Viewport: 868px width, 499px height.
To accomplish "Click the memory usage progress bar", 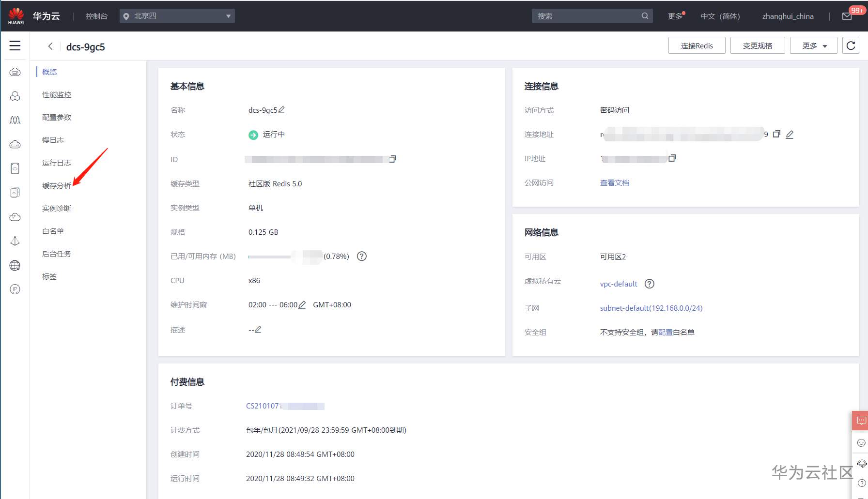I will pos(269,257).
